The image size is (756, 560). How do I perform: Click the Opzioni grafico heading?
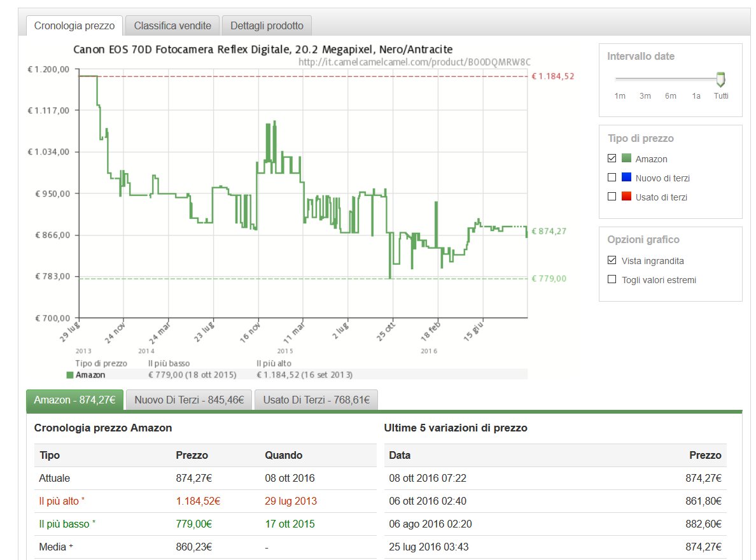(x=643, y=240)
